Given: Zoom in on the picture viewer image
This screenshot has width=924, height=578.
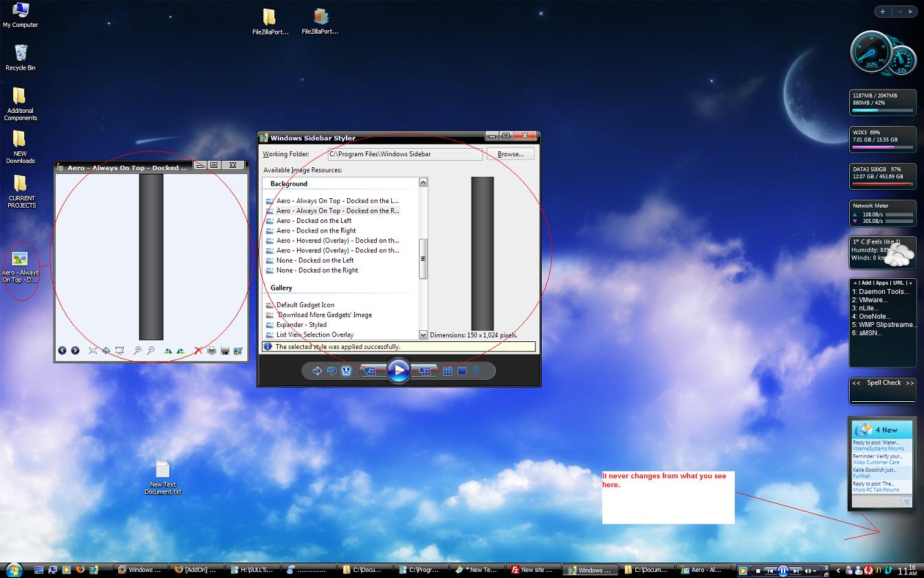Looking at the screenshot, I should tap(137, 351).
